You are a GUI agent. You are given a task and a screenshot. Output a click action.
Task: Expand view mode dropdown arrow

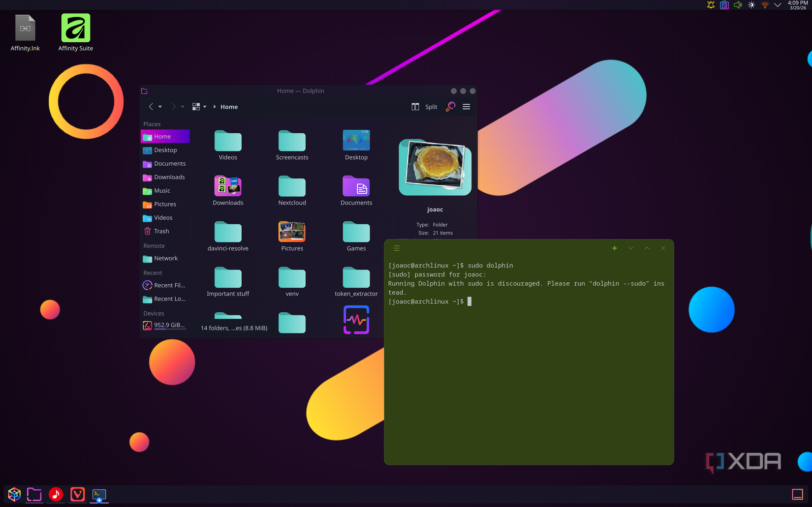[205, 107]
